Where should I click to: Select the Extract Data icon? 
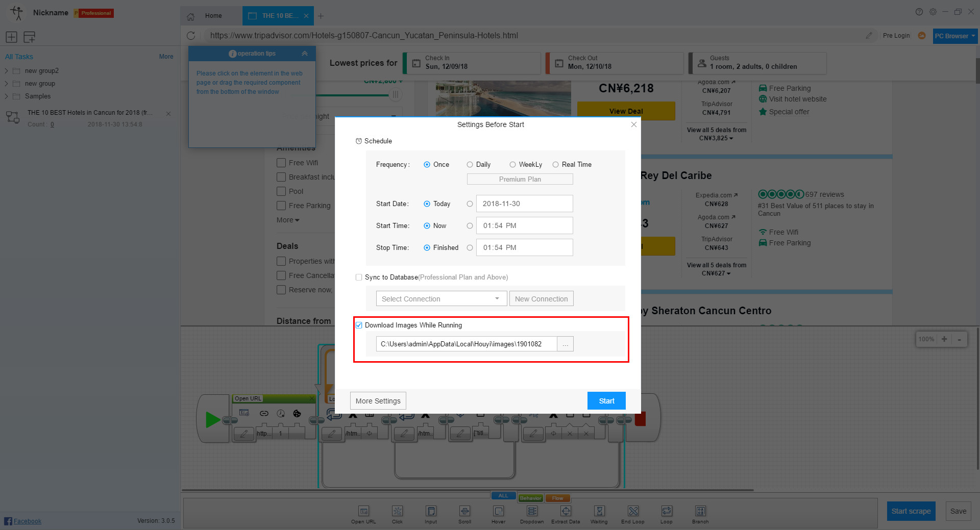point(566,514)
